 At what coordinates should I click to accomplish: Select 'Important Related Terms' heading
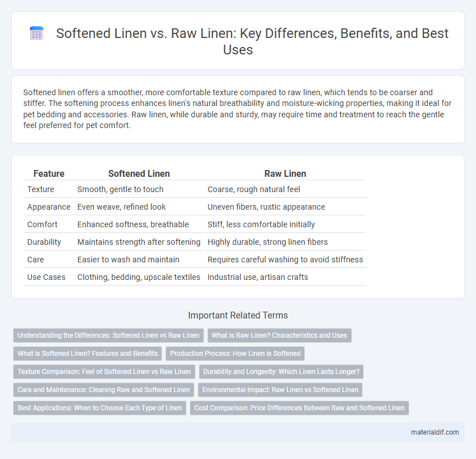pos(238,316)
